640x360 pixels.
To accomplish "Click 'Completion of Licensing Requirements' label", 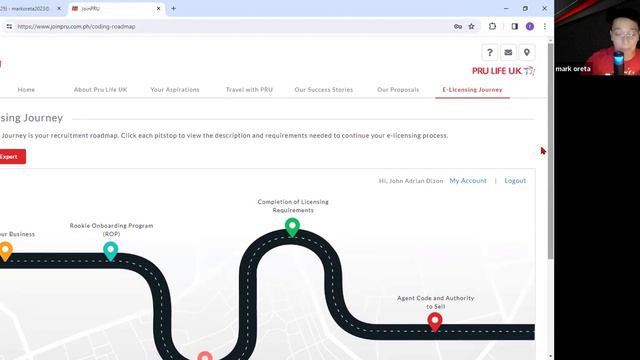I will point(293,206).
